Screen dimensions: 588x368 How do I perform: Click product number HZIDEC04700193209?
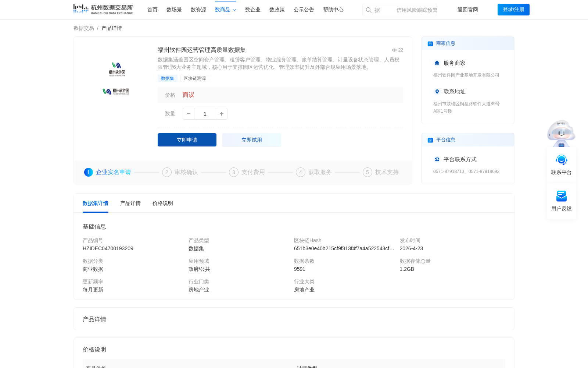tap(108, 248)
